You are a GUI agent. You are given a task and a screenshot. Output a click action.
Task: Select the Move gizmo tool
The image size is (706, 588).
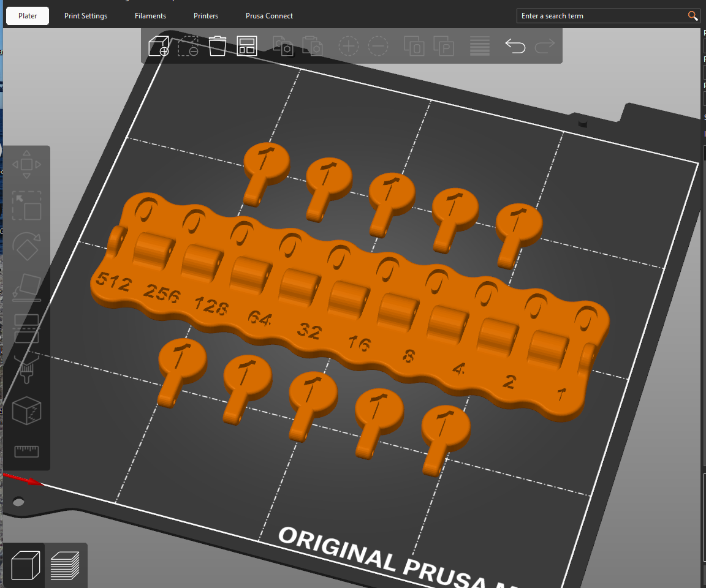(26, 165)
